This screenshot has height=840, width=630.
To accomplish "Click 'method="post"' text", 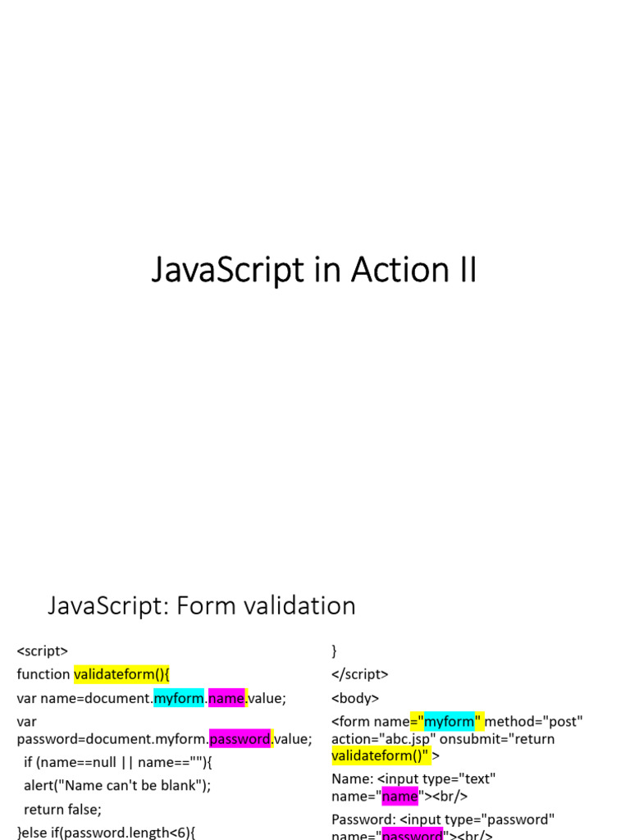I will pyautogui.click(x=533, y=721).
